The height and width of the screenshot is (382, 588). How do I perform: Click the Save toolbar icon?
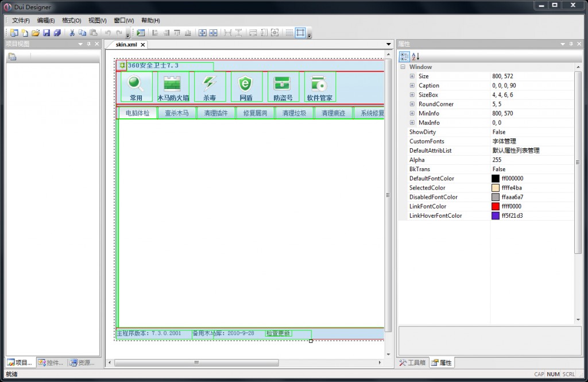pyautogui.click(x=47, y=33)
